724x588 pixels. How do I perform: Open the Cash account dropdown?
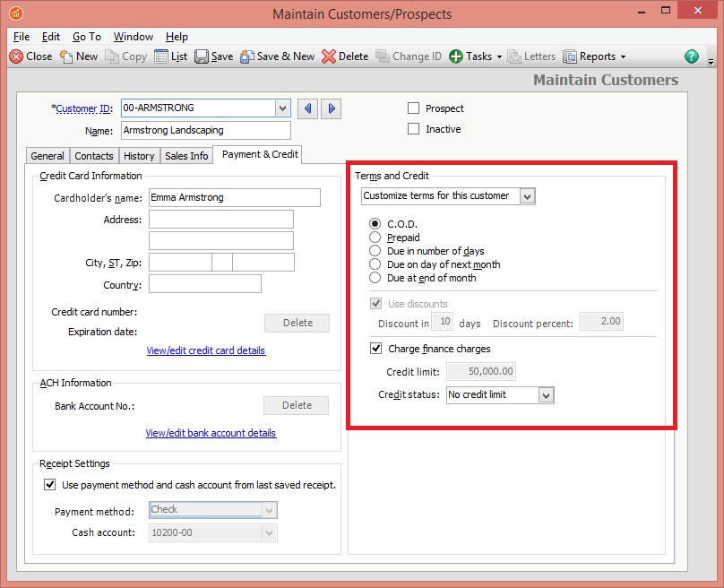pos(269,533)
